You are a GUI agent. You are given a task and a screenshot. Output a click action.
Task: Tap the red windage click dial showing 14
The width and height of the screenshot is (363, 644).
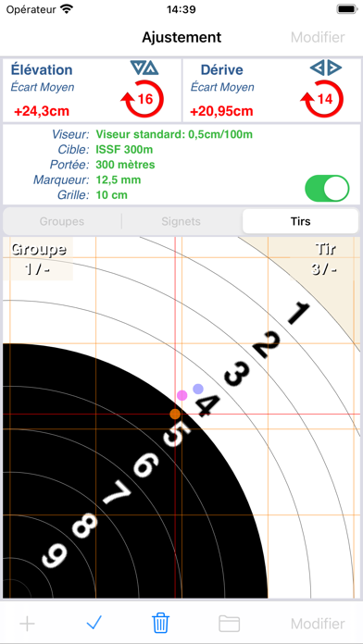click(x=323, y=99)
